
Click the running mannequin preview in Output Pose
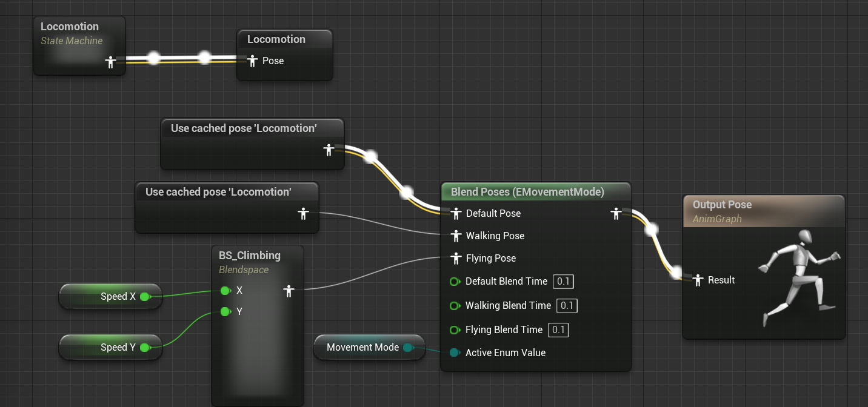pyautogui.click(x=799, y=279)
